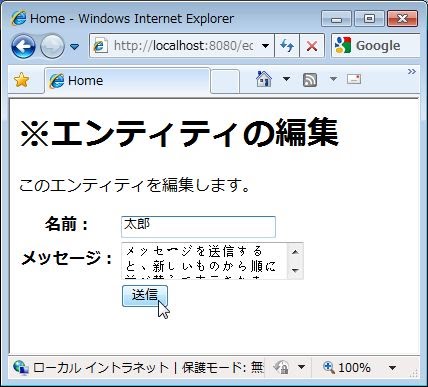This screenshot has height=387, width=428.
Task: Open the recent pages dropdown arrow
Action: coord(75,46)
